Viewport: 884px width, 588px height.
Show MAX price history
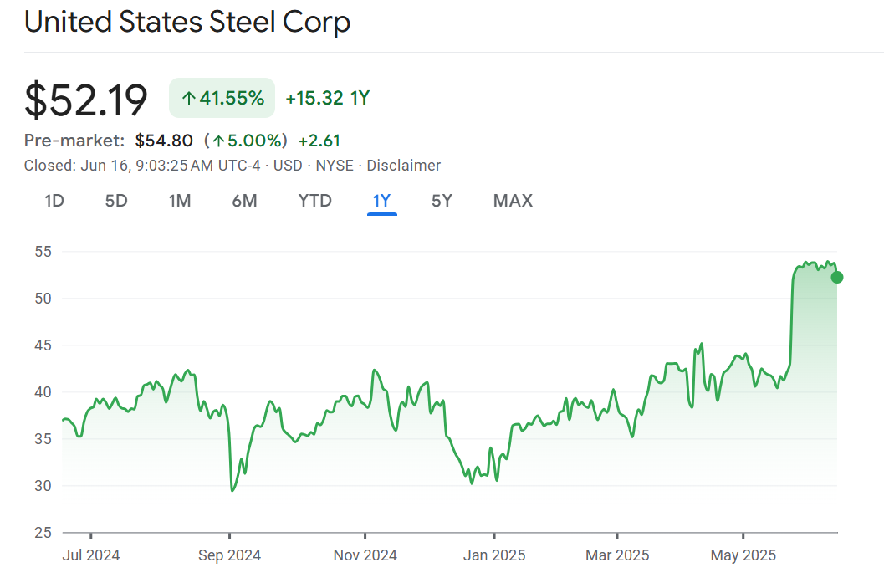(513, 201)
